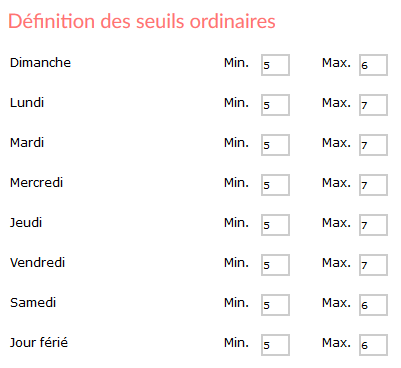Select the Jeudi Max. input

coord(373,225)
